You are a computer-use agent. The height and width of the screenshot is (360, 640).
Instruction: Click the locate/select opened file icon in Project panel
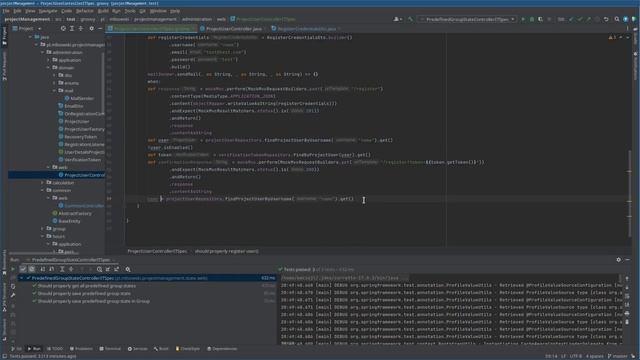[x=63, y=29]
